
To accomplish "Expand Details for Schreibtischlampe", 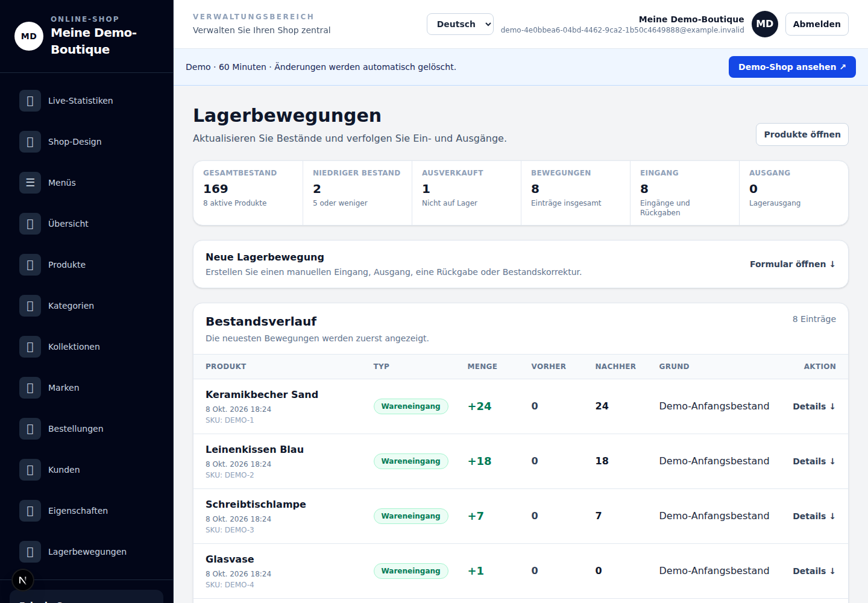I will point(814,516).
